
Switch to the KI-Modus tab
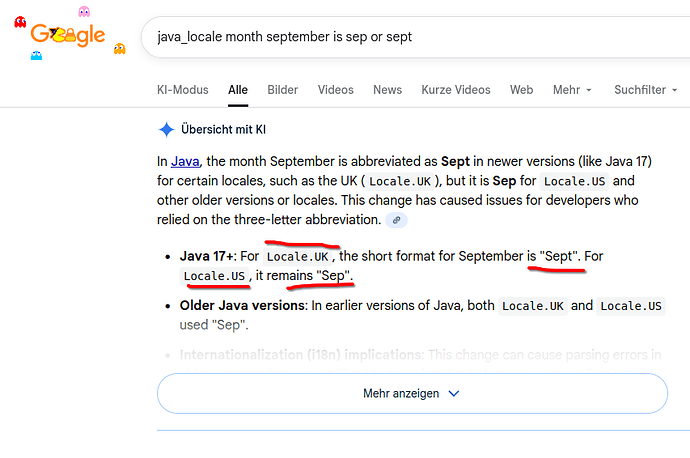(x=183, y=90)
